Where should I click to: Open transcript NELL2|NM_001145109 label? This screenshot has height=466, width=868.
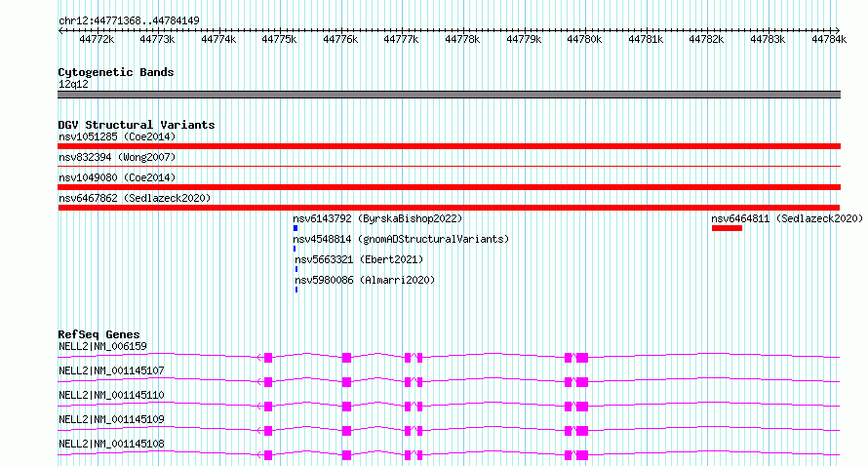tap(111, 419)
